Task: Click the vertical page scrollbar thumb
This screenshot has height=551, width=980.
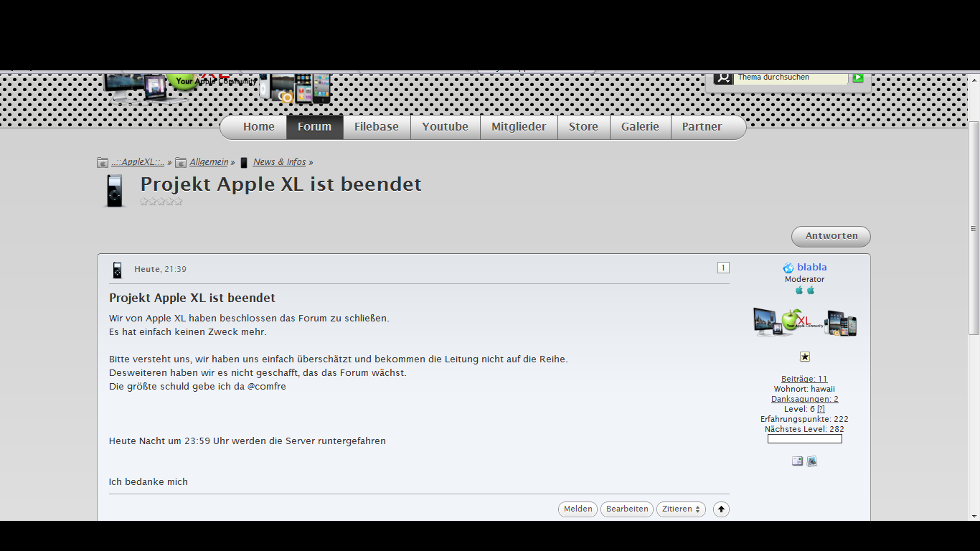Action: point(974,228)
